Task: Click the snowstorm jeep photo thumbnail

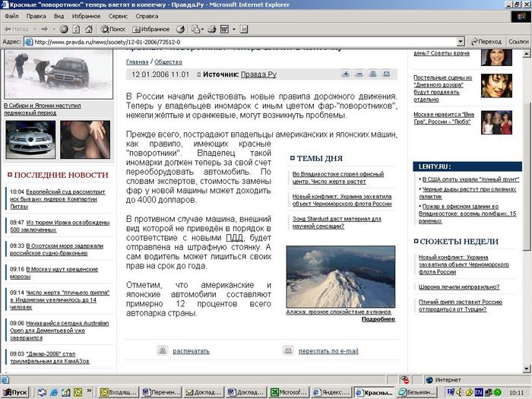Action: (x=59, y=74)
